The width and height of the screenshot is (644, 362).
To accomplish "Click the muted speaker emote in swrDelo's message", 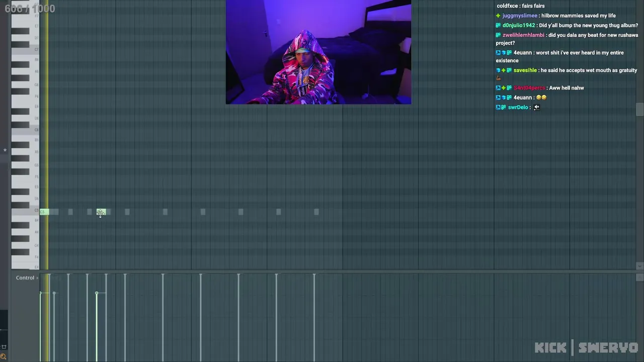I will [536, 108].
